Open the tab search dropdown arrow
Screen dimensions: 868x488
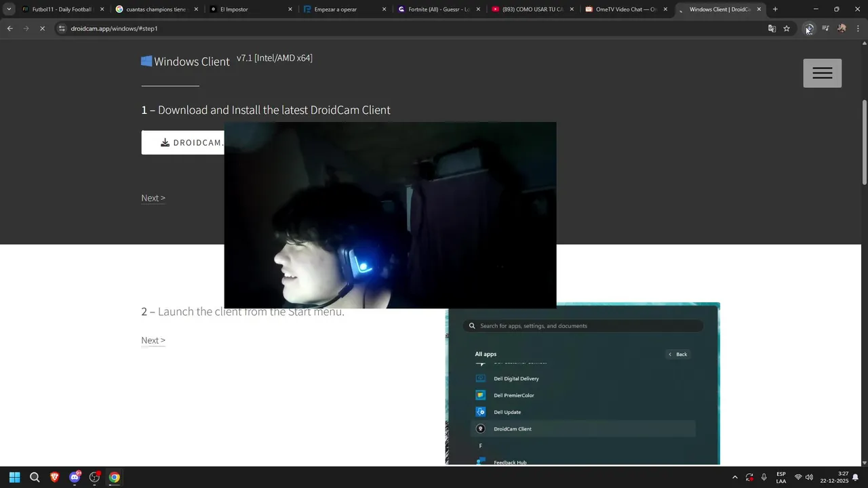[x=9, y=9]
